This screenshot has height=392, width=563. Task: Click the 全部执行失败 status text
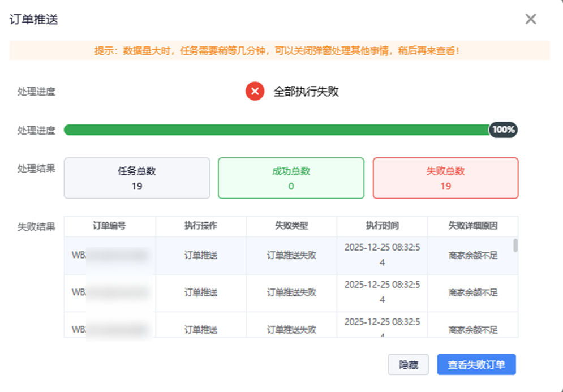pos(306,92)
